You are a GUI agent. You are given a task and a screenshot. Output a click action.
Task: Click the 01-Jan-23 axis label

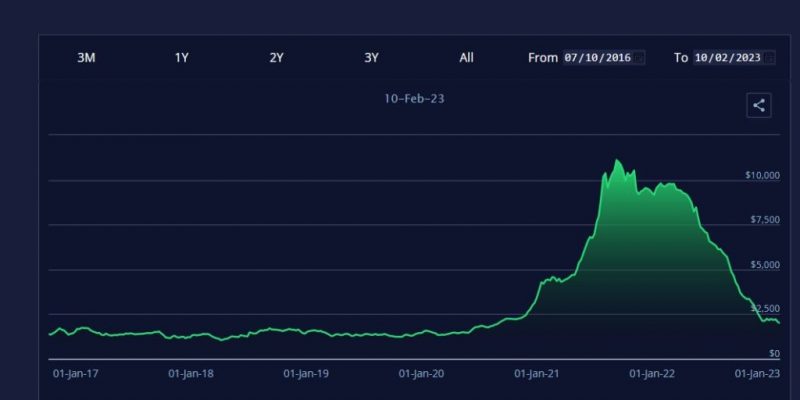pyautogui.click(x=757, y=374)
